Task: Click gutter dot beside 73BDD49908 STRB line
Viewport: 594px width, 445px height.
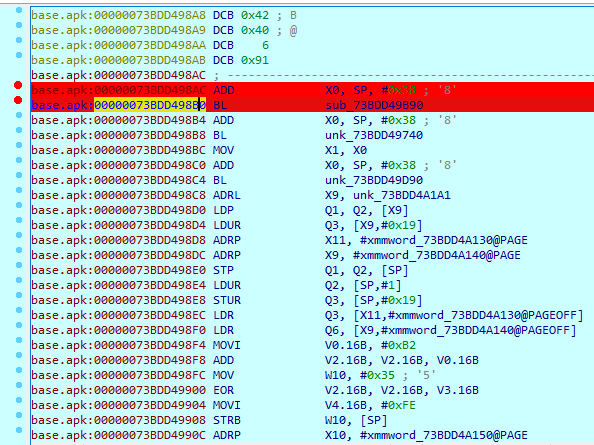Action: click(x=19, y=415)
